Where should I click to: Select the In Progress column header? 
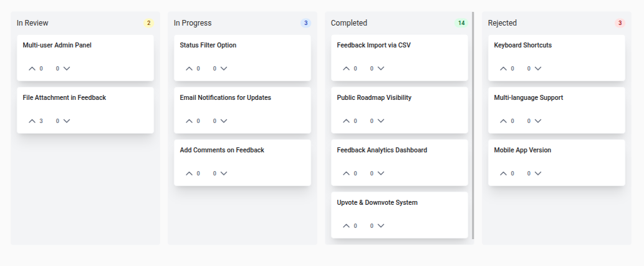192,23
